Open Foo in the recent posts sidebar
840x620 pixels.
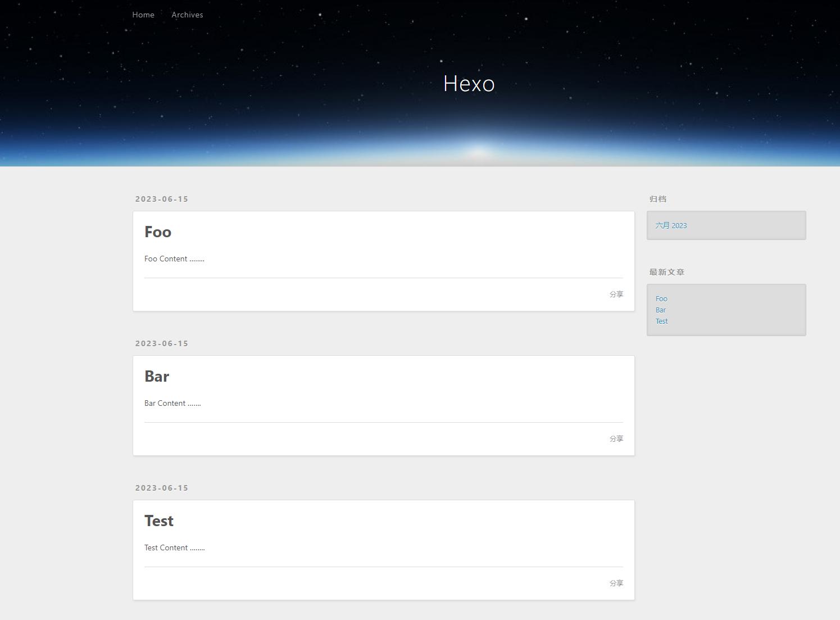click(x=661, y=298)
